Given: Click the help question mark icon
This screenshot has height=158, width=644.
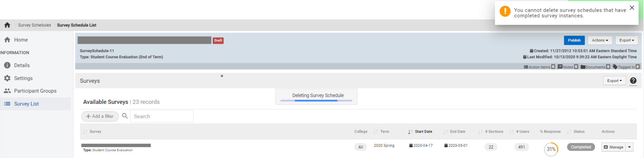Looking at the screenshot, I should [633, 81].
